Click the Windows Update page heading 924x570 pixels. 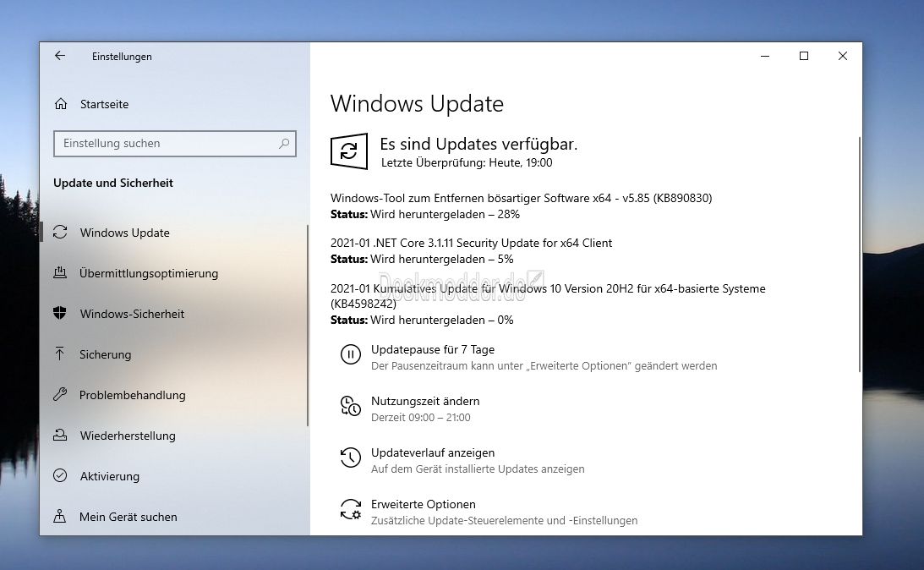[x=417, y=104]
